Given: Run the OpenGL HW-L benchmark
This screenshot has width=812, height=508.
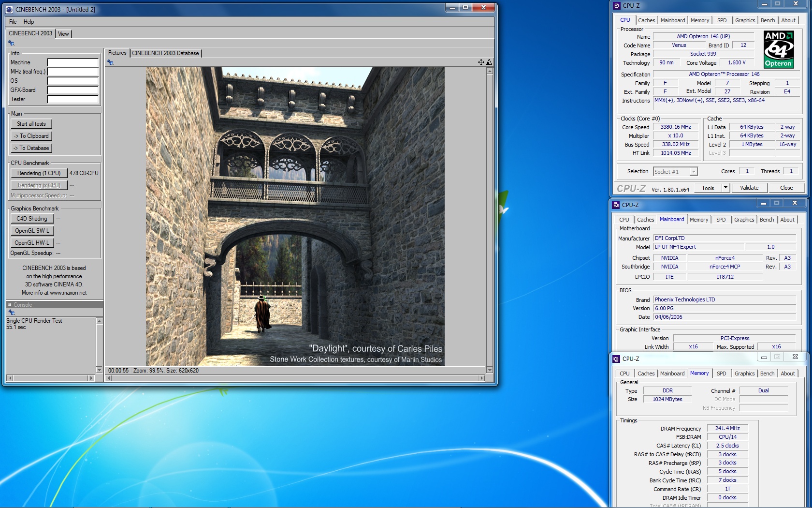Looking at the screenshot, I should 32,243.
